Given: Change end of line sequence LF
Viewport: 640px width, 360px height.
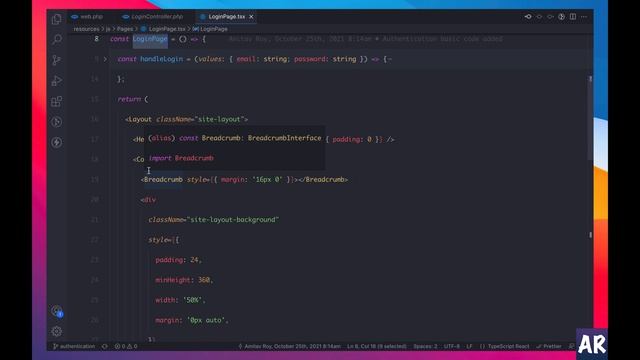Looking at the screenshot, I should click(x=469, y=346).
